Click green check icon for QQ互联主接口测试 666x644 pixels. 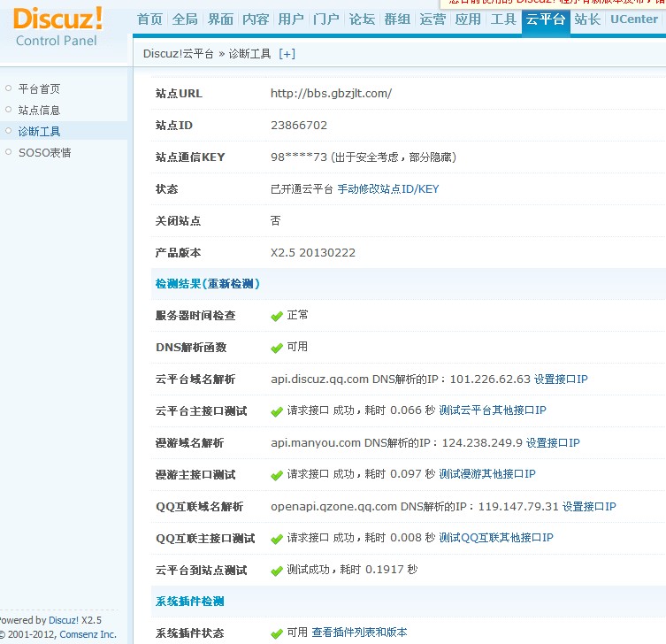pos(277,539)
